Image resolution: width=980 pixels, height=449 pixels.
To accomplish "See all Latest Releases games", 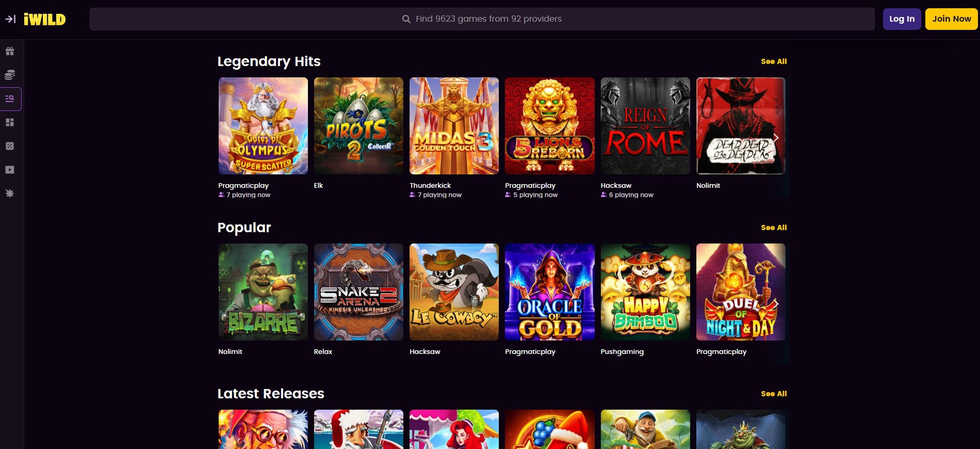I will [773, 394].
